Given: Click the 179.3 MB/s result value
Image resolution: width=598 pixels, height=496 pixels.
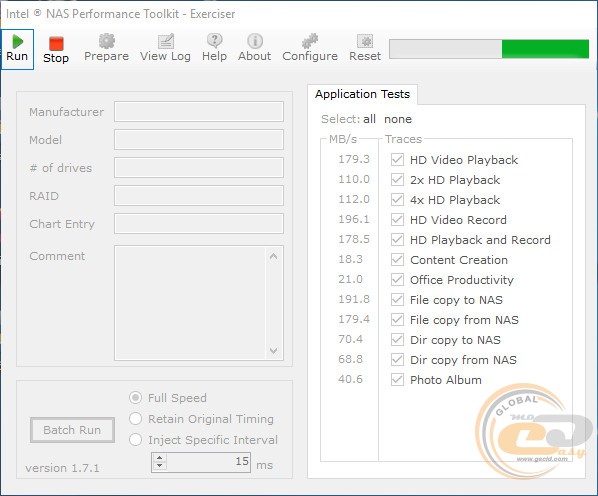Looking at the screenshot, I should 354,159.
